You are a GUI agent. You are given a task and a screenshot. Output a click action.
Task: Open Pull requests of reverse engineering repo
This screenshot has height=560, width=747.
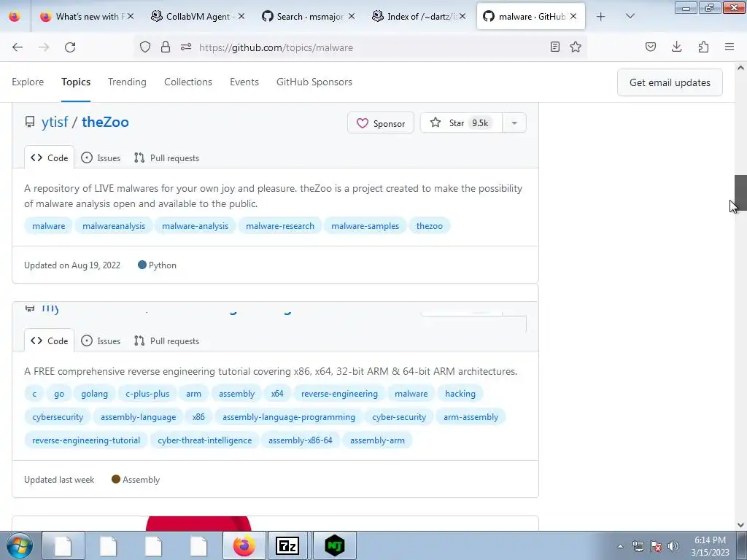click(x=167, y=341)
